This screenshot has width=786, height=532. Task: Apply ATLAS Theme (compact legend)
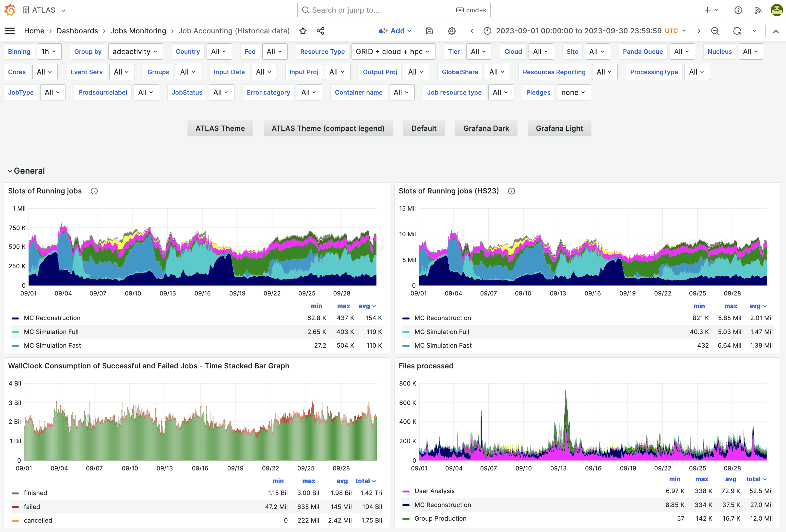pyautogui.click(x=328, y=128)
